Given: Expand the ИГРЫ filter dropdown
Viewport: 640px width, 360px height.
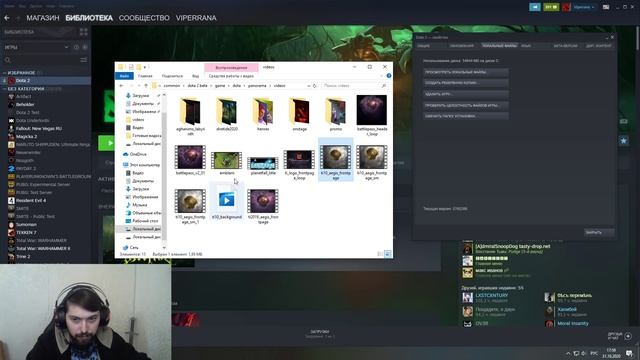Looking at the screenshot, I should pyautogui.click(x=66, y=47).
